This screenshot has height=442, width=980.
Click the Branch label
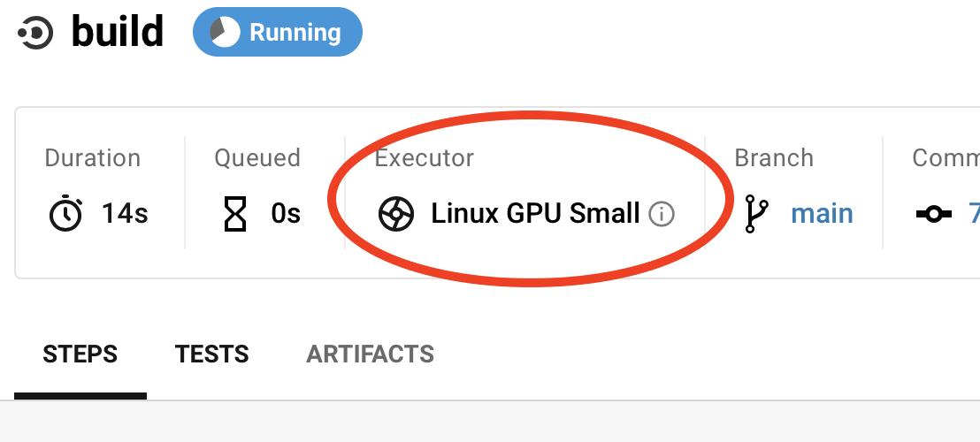[x=773, y=158]
